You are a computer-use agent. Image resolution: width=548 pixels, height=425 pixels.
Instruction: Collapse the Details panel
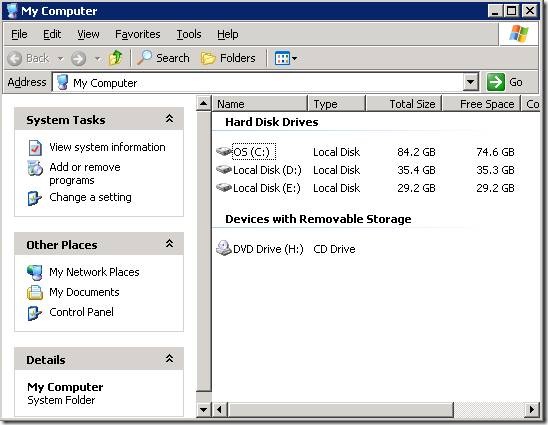pos(169,359)
